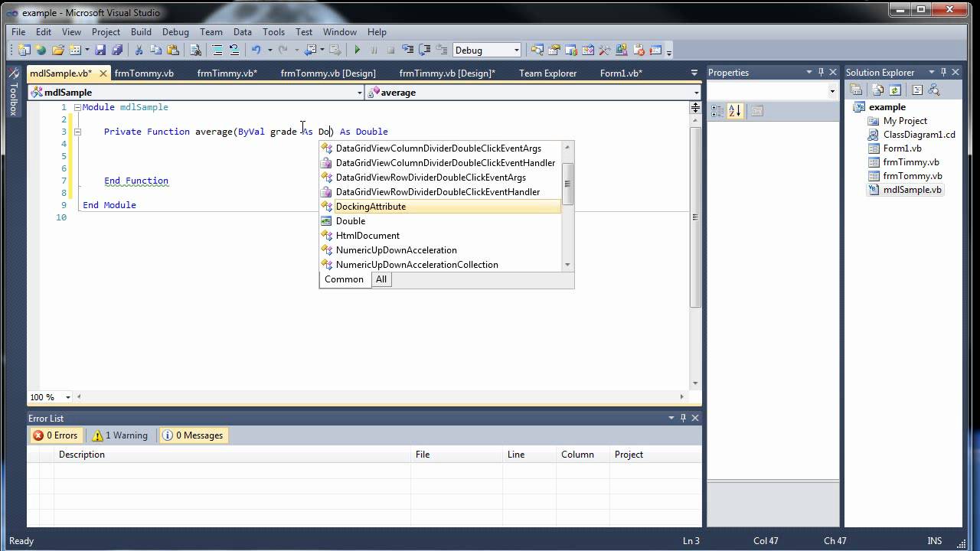The image size is (980, 551).
Task: Click Solution Explorer Properties icon
Action: point(857,89)
